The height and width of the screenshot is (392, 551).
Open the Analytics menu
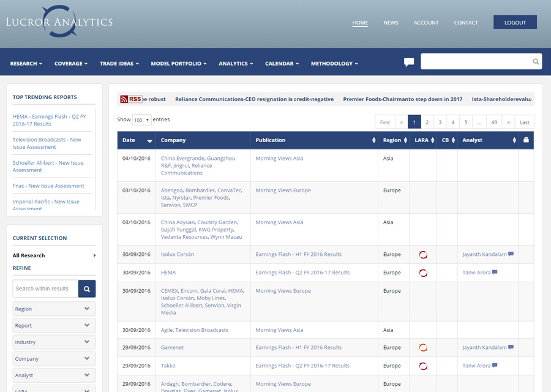tap(236, 64)
